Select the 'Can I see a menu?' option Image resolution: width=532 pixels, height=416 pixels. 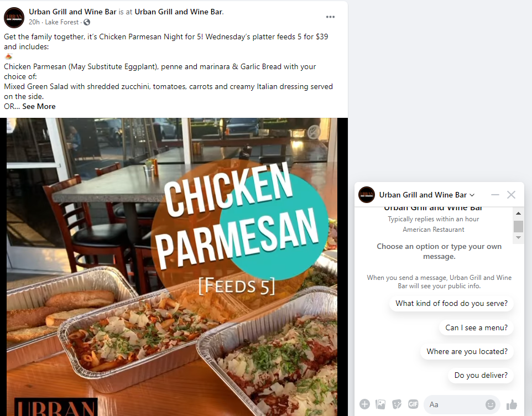pyautogui.click(x=476, y=328)
